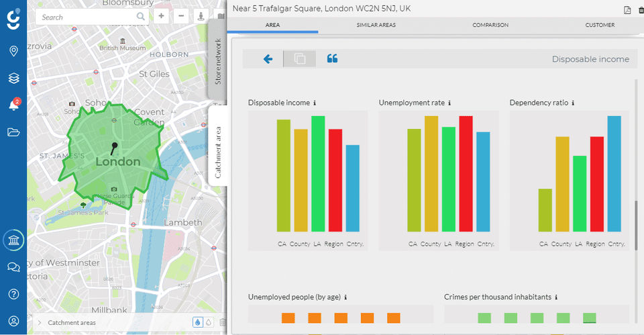Click the County bar in Dependency ratio chart
This screenshot has height=335, width=644.
click(562, 184)
